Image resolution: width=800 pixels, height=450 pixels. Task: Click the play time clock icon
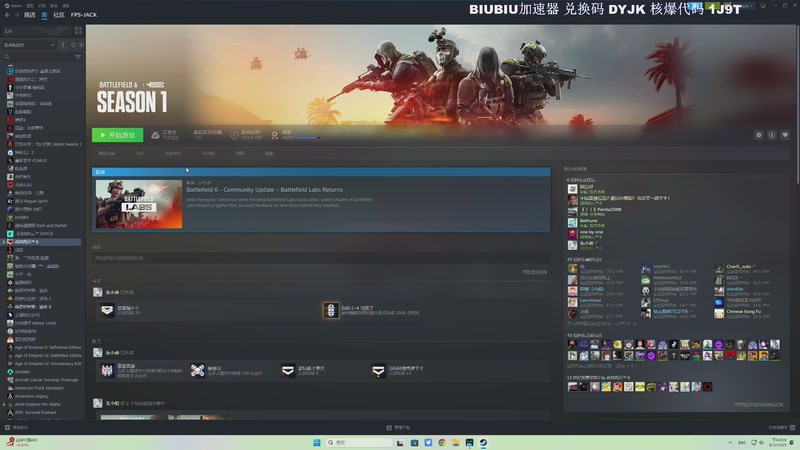click(234, 135)
